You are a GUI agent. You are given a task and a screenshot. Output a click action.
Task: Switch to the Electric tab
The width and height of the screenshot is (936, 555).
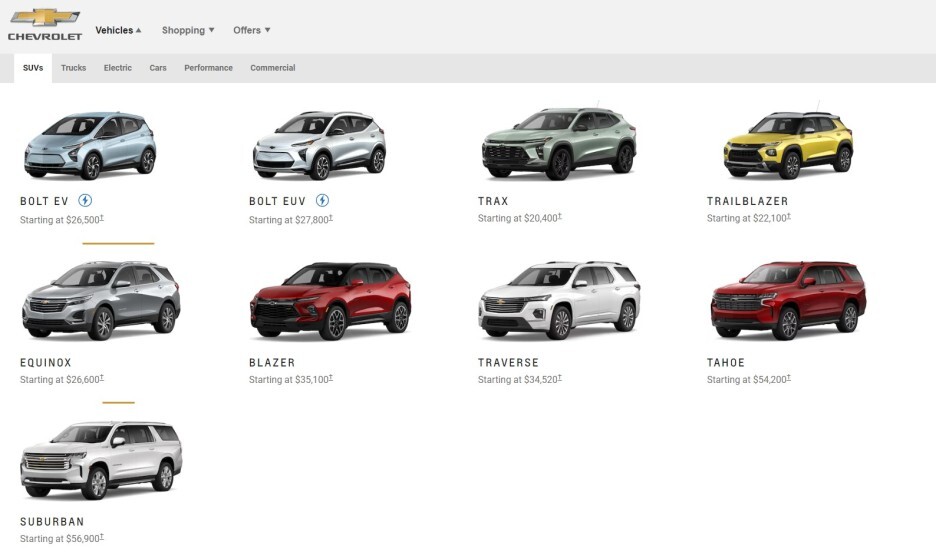pos(118,68)
